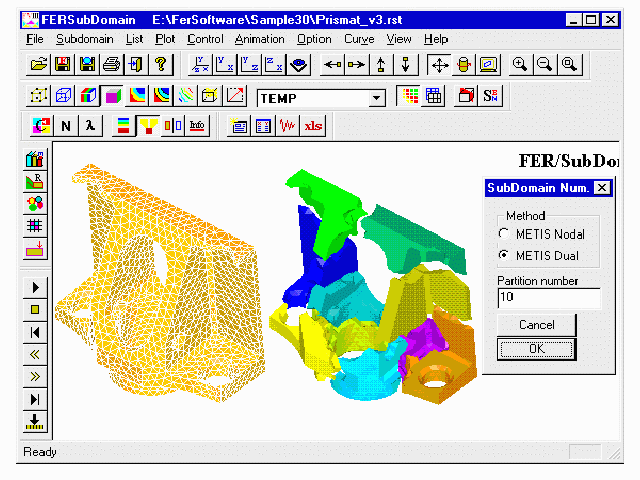Click the print icon in toolbar
Image resolution: width=640 pixels, height=480 pixels.
tap(111, 65)
